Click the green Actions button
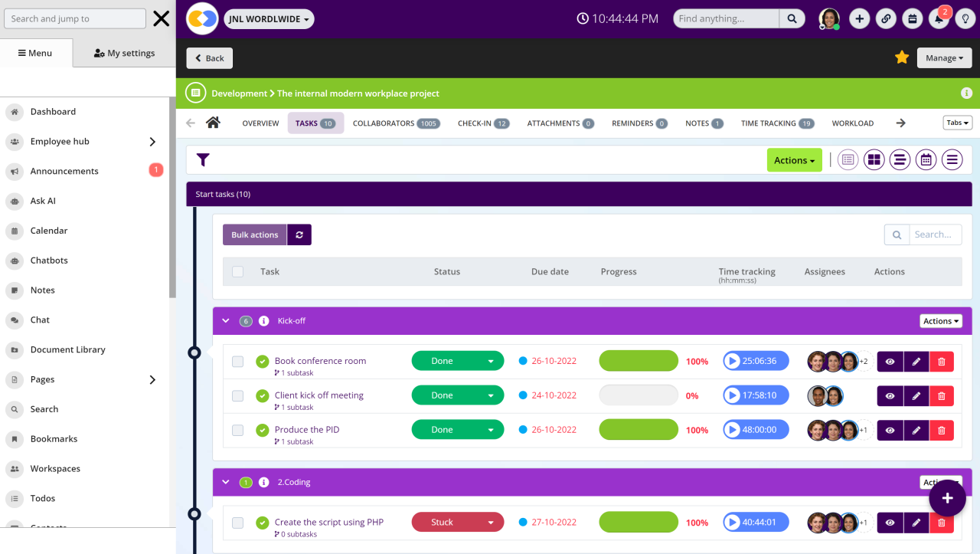Image resolution: width=980 pixels, height=554 pixels. [794, 160]
